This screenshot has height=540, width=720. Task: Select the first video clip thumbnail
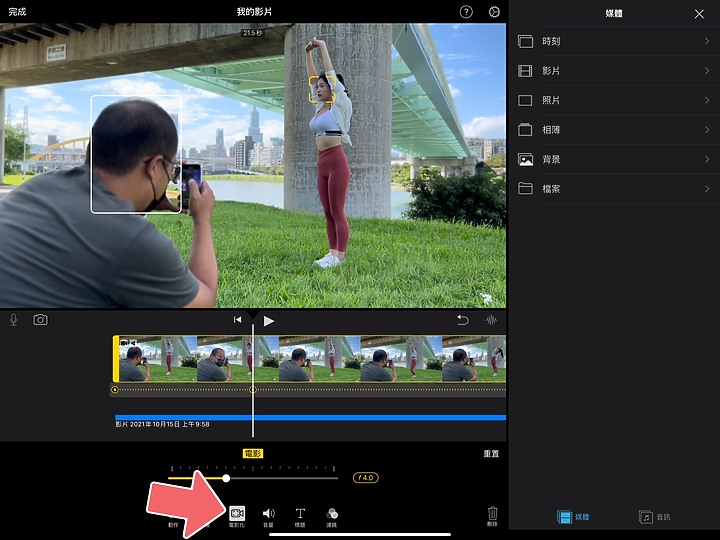[x=158, y=359]
